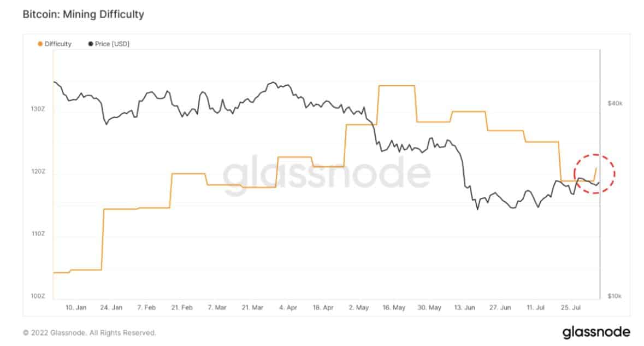Viewport: 644px width, 346px height.
Task: Click the 16. May x-axis label
Action: point(394,307)
